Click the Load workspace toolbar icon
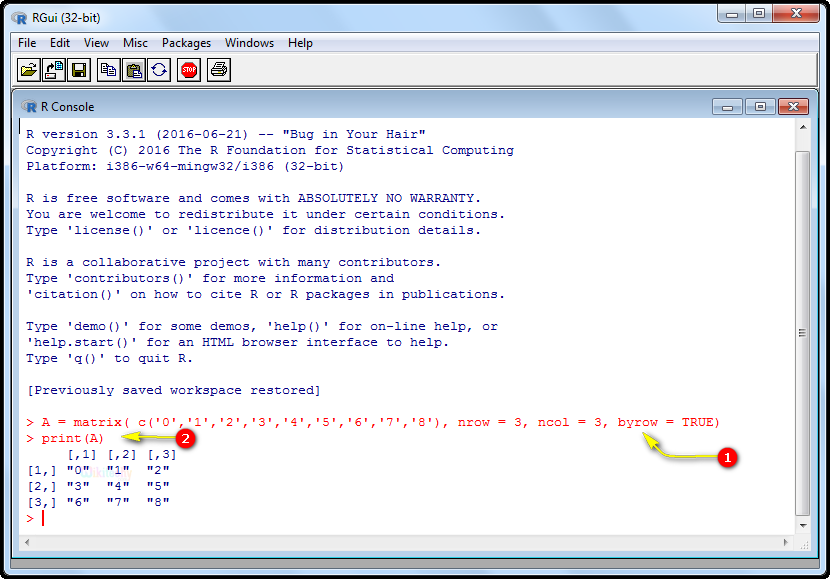The width and height of the screenshot is (830, 579). [54, 70]
